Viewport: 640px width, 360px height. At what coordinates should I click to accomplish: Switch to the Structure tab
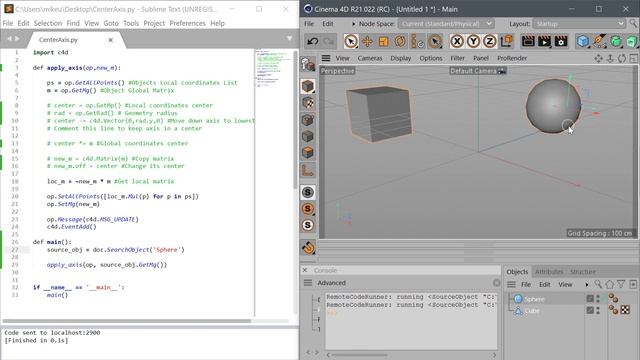582,271
